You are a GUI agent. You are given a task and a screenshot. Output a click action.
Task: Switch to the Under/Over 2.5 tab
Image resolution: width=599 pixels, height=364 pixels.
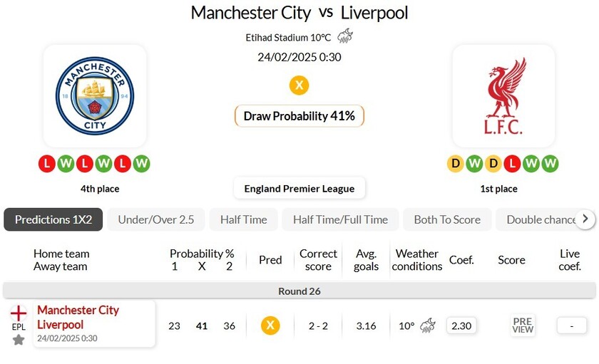[155, 219]
